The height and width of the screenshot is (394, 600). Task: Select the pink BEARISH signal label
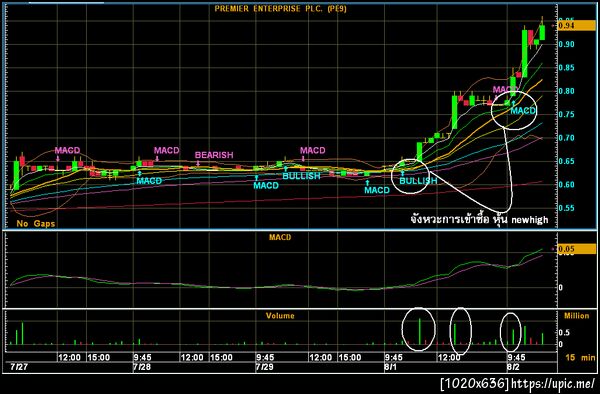coord(214,155)
